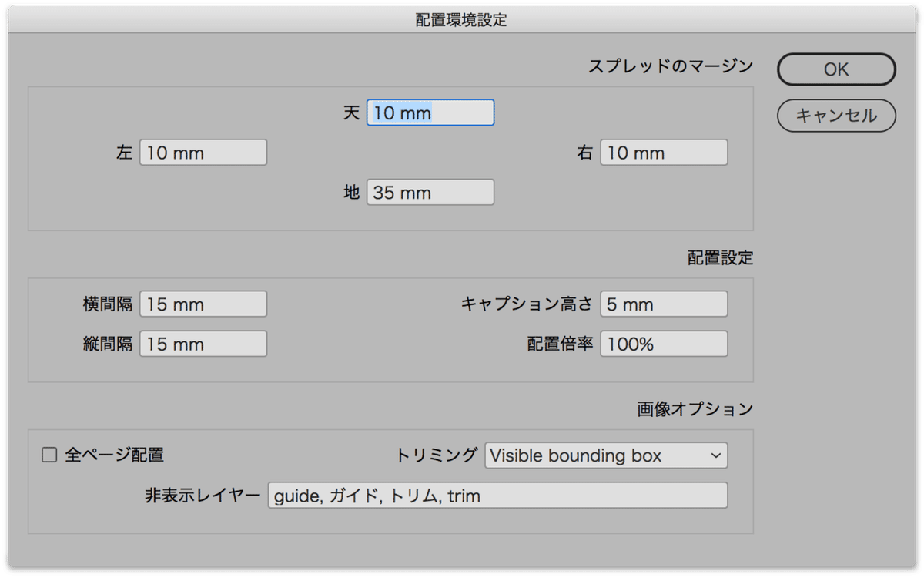Click the 非表示レイヤー label text
The image size is (924, 578).
203,496
